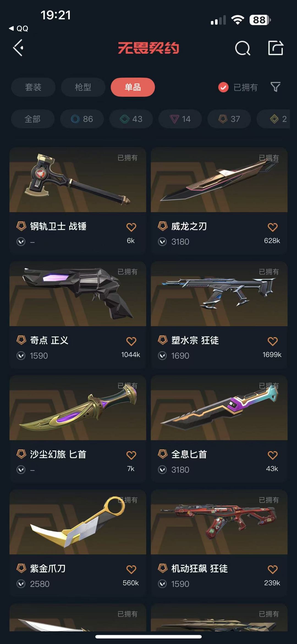Favorite 威龙之刃 with heart icon

coord(273,227)
